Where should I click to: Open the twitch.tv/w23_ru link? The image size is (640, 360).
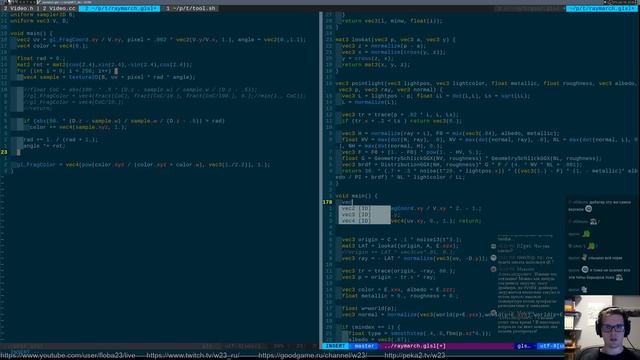click(x=193, y=356)
